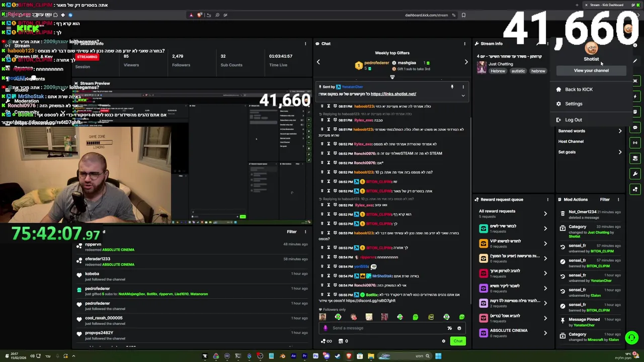644x362 pixels.
Task: Open Settings from profile menu
Action: tap(591, 104)
